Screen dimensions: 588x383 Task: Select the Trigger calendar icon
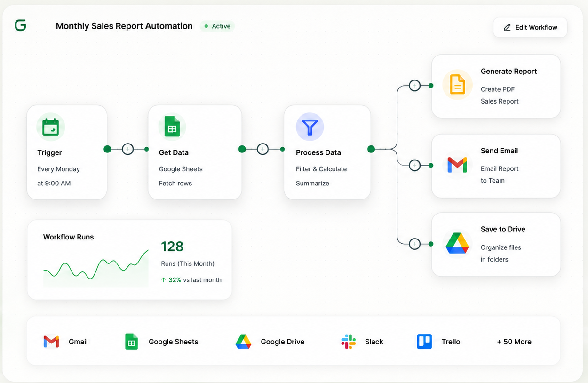pos(50,128)
